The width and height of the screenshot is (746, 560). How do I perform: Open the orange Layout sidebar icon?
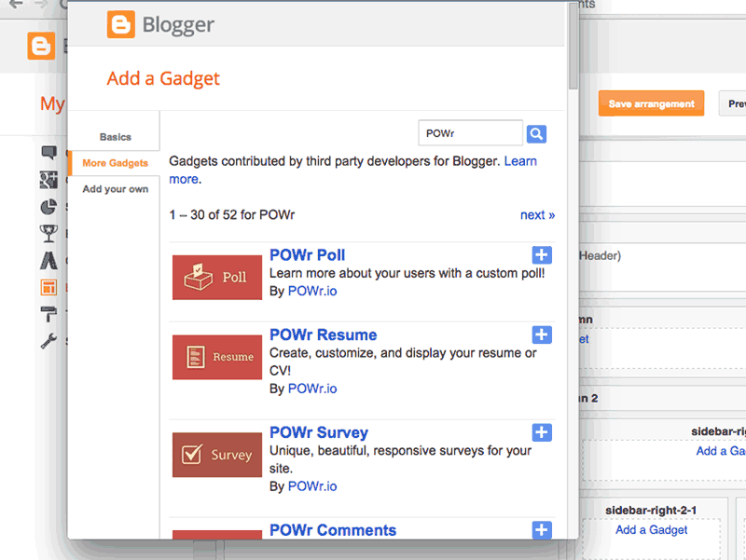point(48,287)
